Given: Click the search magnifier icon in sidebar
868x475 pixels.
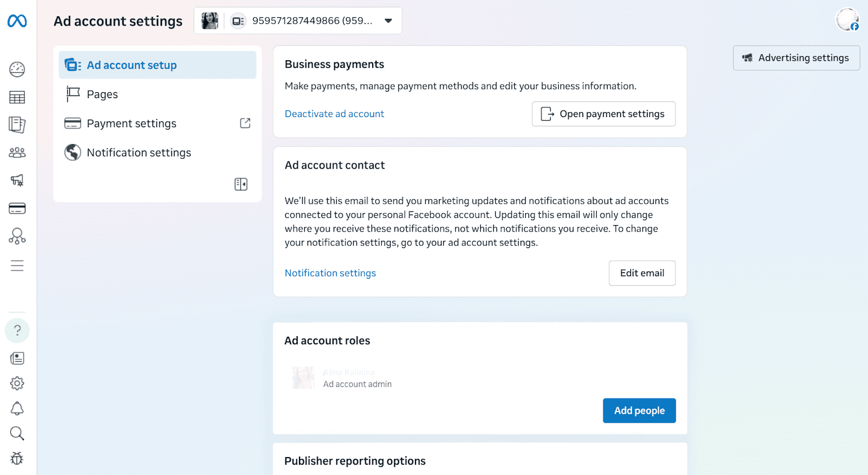Looking at the screenshot, I should [17, 433].
